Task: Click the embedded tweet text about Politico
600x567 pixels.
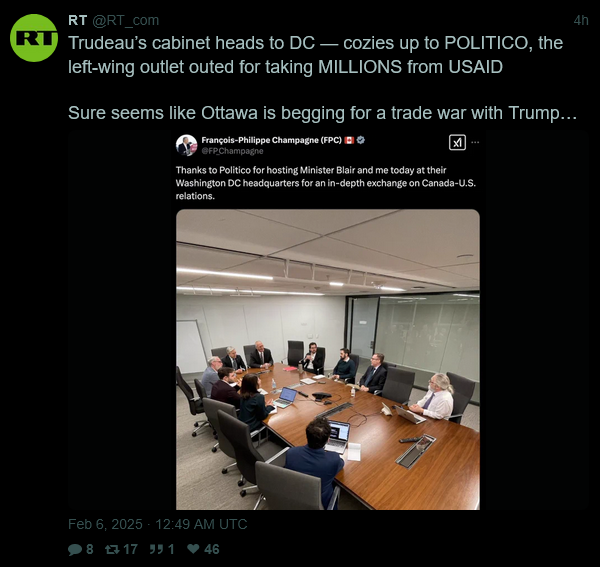Action: click(326, 183)
